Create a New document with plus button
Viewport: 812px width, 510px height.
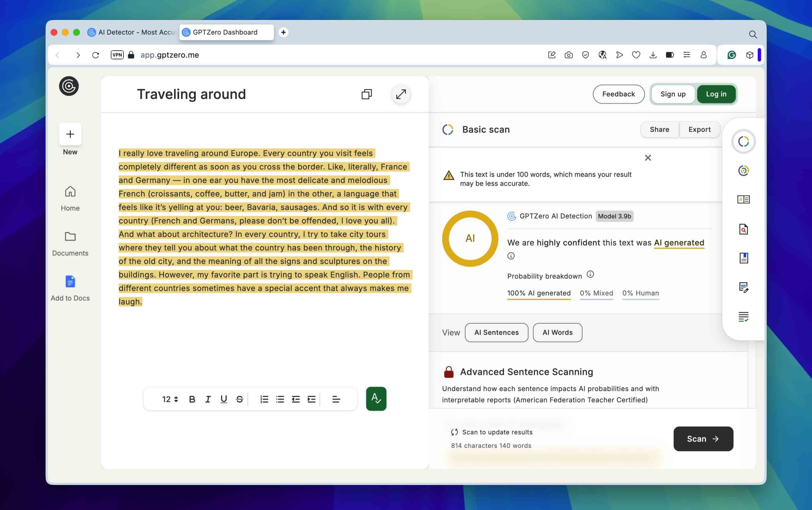tap(70, 134)
